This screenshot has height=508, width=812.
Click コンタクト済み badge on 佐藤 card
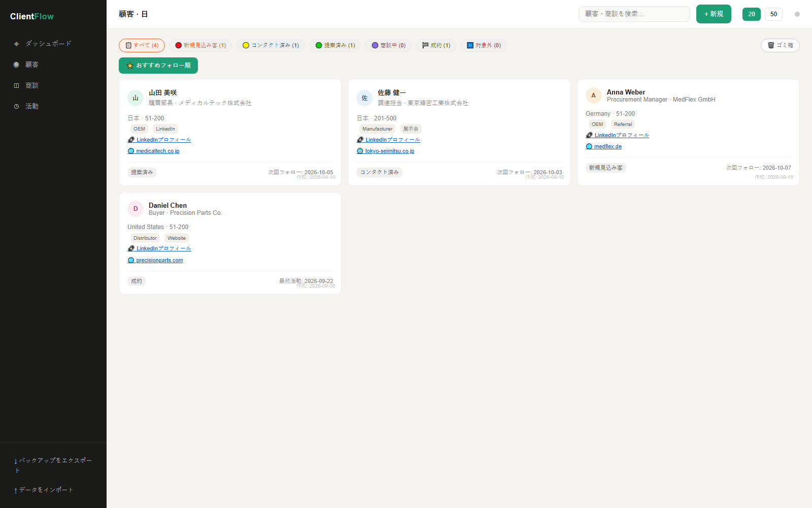point(380,172)
